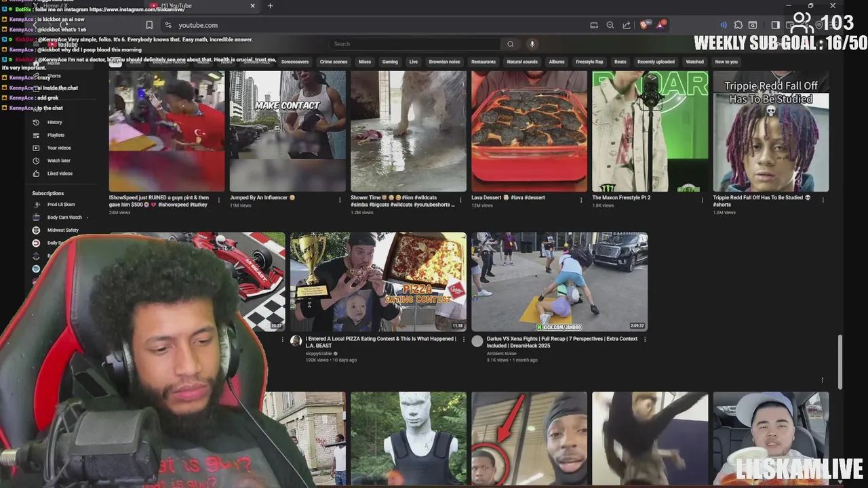Select the Natural sounds filter chip
Image resolution: width=868 pixels, height=488 pixels.
point(522,62)
